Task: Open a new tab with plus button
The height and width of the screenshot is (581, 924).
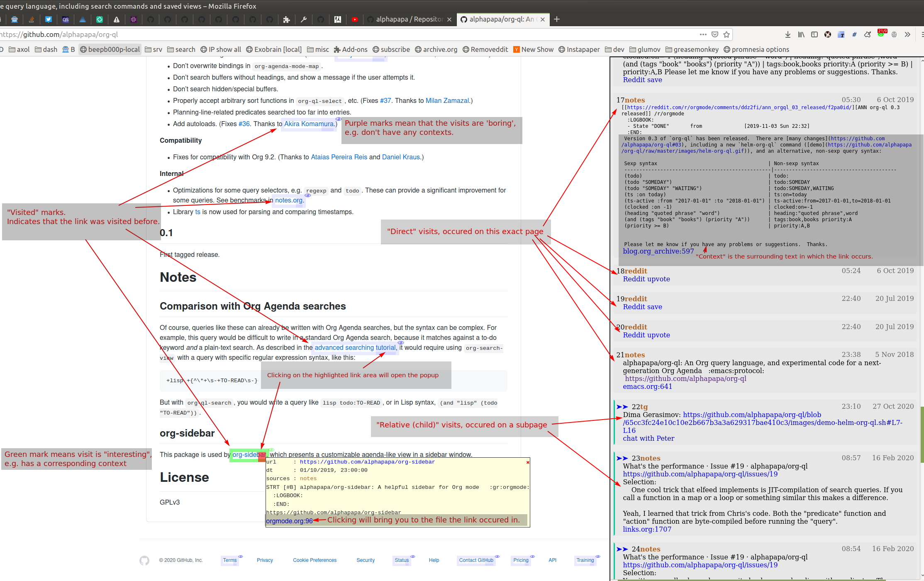Action: click(x=557, y=20)
